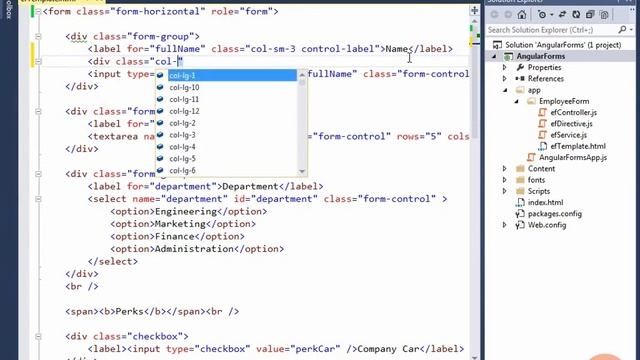Screen dimensions: 640x360
Task: Click IntelliSense list scroll-down arrow
Action: (x=302, y=171)
